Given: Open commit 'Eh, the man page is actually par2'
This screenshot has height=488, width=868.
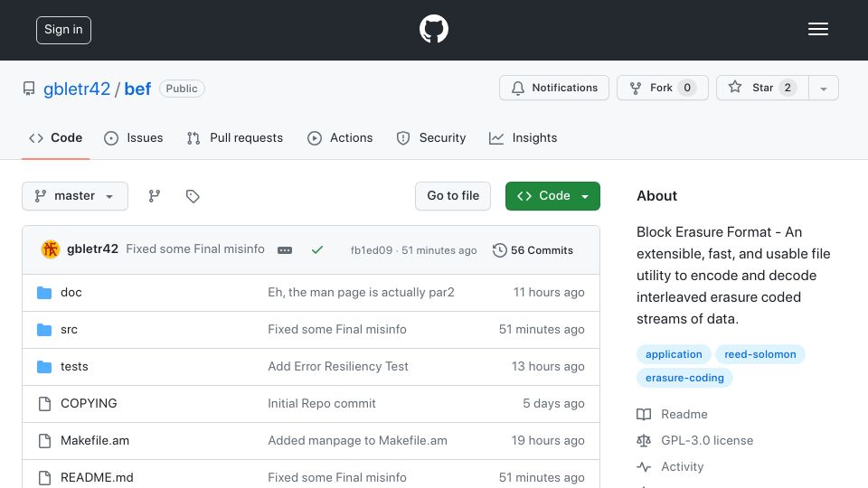Looking at the screenshot, I should click(x=361, y=292).
